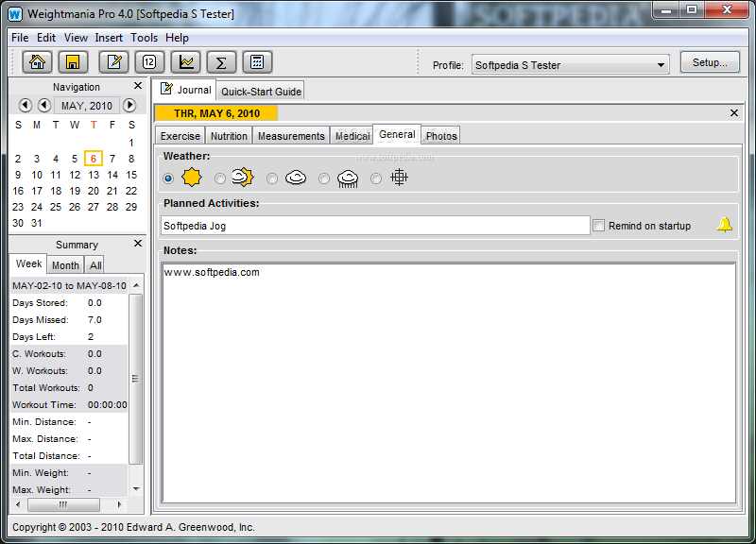
Task: Open the Profile dropdown
Action: coord(571,65)
